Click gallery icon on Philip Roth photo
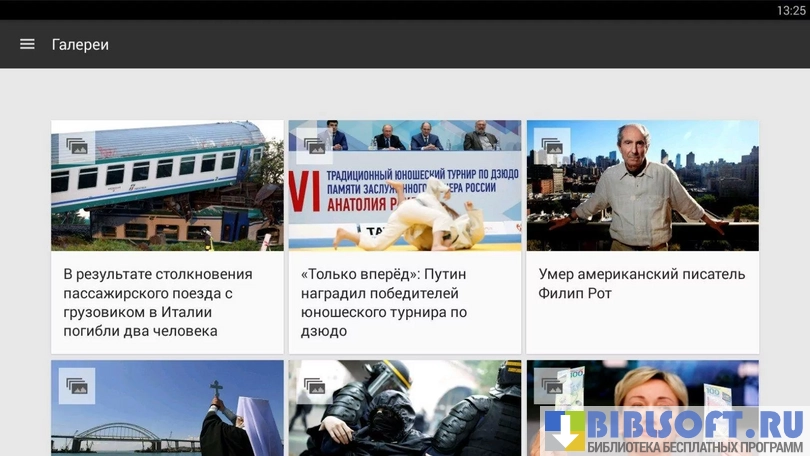The height and width of the screenshot is (456, 810). [552, 146]
